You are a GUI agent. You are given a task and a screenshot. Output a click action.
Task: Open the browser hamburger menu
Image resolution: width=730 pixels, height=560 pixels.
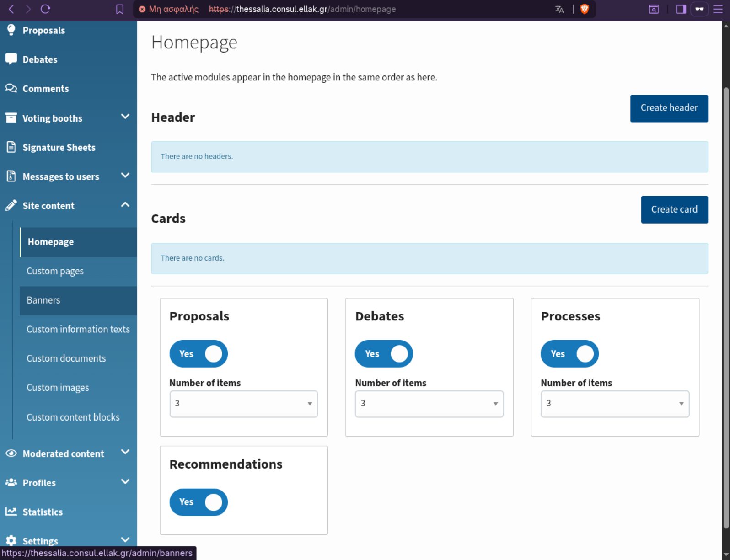coord(718,9)
